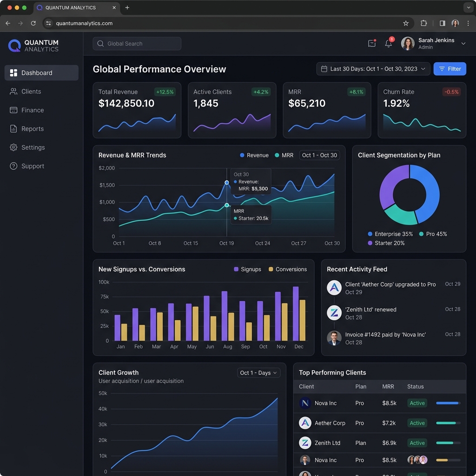The width and height of the screenshot is (476, 476).
Task: Open the messages inbox icon
Action: 372,43
